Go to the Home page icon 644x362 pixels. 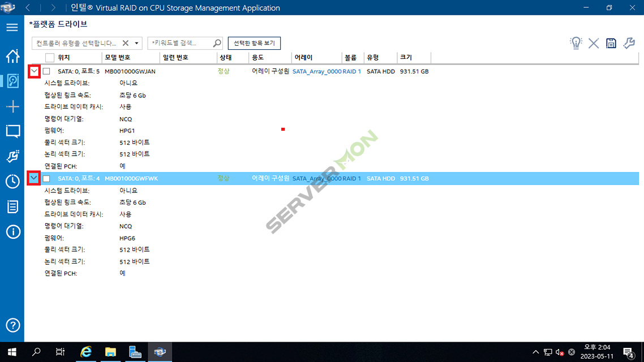click(12, 56)
